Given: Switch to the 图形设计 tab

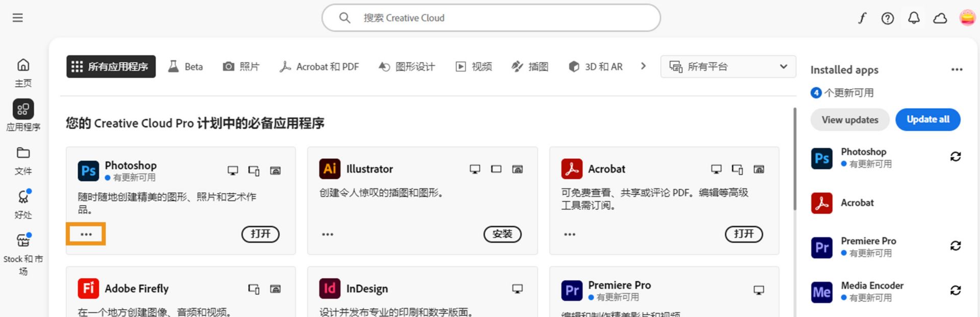Looking at the screenshot, I should (x=407, y=66).
